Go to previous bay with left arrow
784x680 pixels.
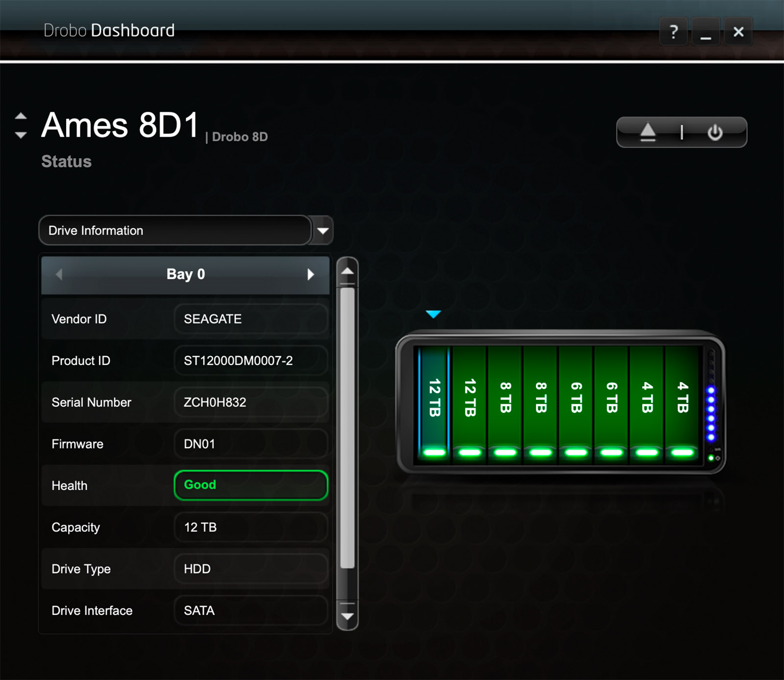pos(59,274)
